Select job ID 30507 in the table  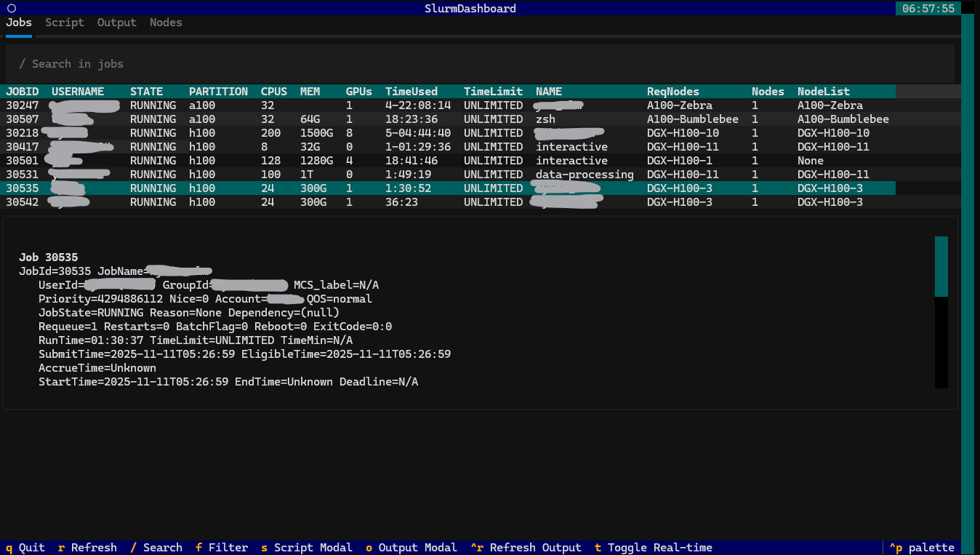23,119
